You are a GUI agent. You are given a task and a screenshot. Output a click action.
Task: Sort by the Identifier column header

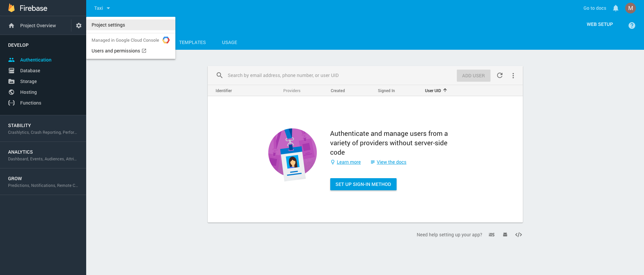point(224,90)
